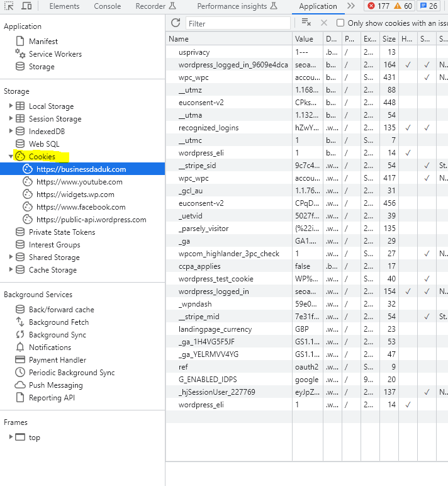Enable 'Only show cookies with an issue' checkbox
Image resolution: width=448 pixels, height=486 pixels.
[x=340, y=23]
